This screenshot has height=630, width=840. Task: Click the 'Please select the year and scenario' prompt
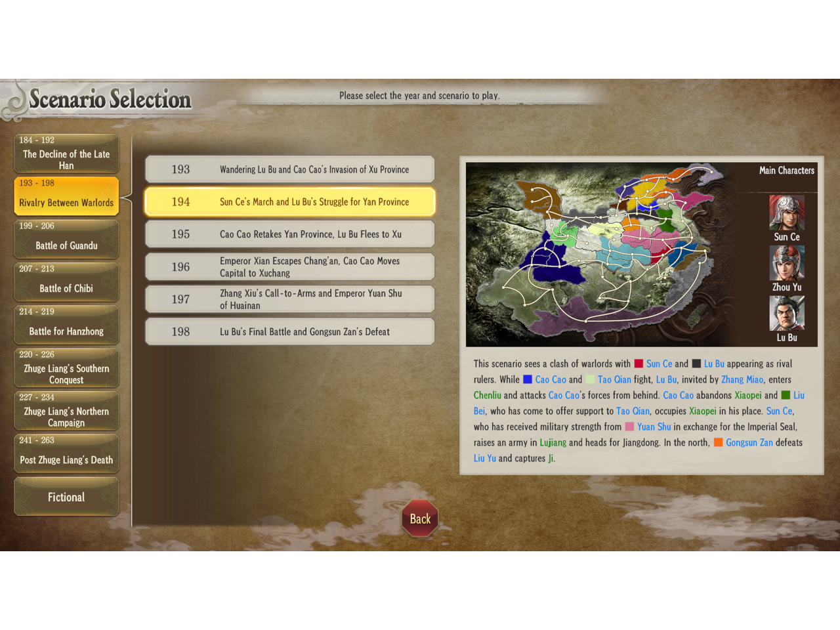click(419, 96)
